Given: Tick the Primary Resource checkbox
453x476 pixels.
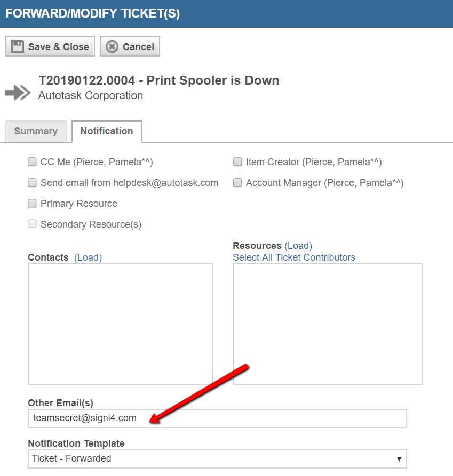Looking at the screenshot, I should 32,203.
